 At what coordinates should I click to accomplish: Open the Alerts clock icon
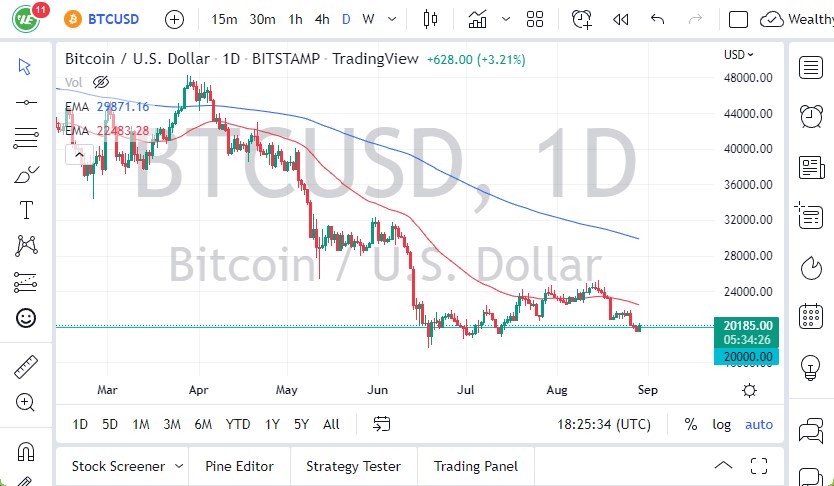[582, 19]
